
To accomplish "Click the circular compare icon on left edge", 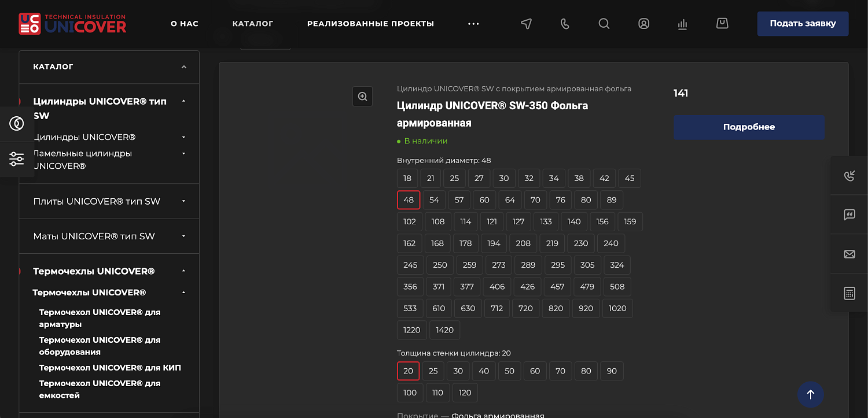I will coord(17,123).
